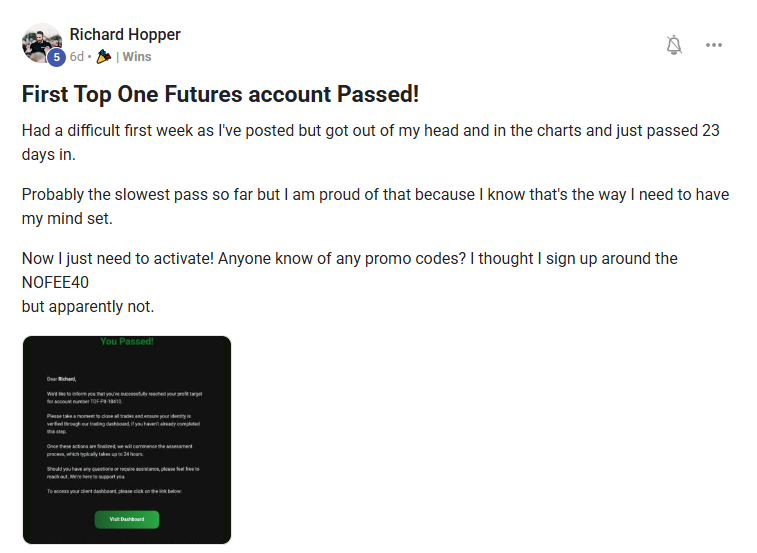Click account number line in the email image
Image resolution: width=757 pixels, height=553 pixels.
point(84,401)
